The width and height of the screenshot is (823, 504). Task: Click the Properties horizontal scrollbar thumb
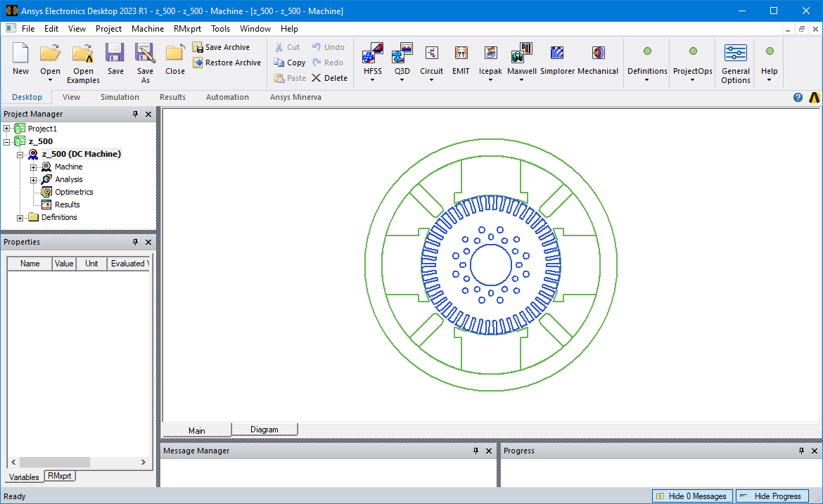55,462
